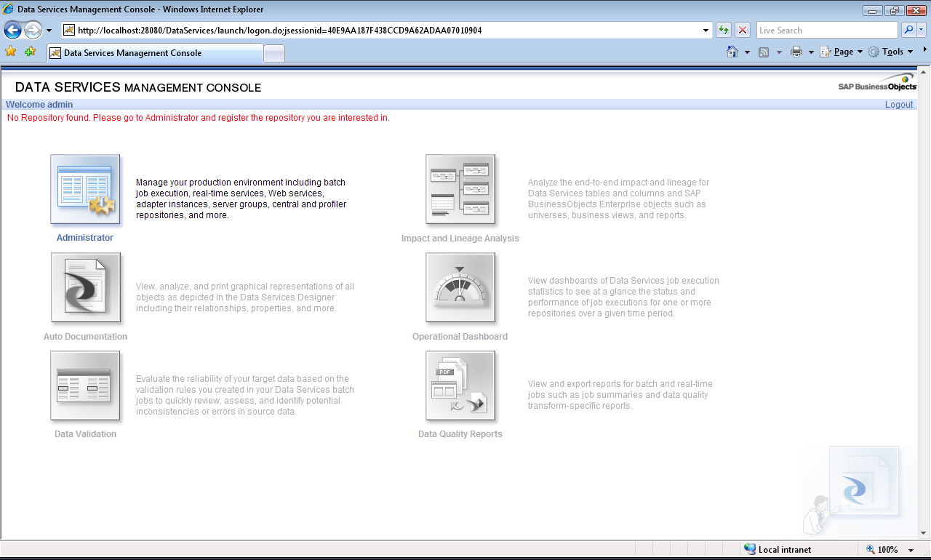The width and height of the screenshot is (931, 560).
Task: Refresh the page with the green arrows button
Action: click(724, 30)
